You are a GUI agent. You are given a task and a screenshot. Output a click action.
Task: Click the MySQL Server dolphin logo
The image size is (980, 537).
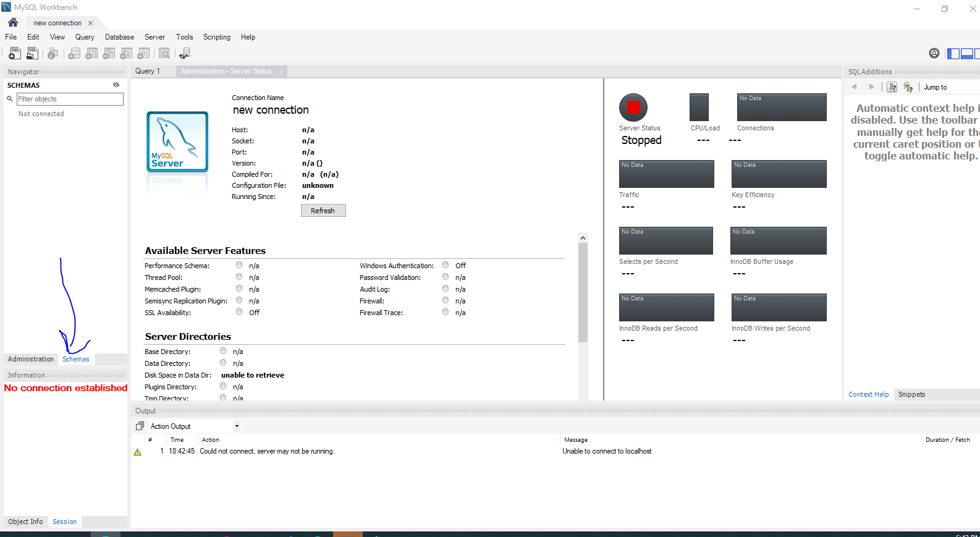coord(177,142)
